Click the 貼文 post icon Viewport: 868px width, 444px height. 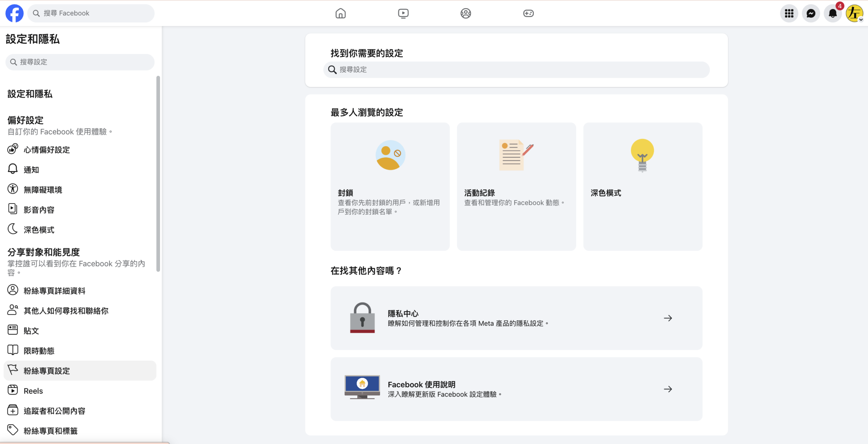coord(13,330)
